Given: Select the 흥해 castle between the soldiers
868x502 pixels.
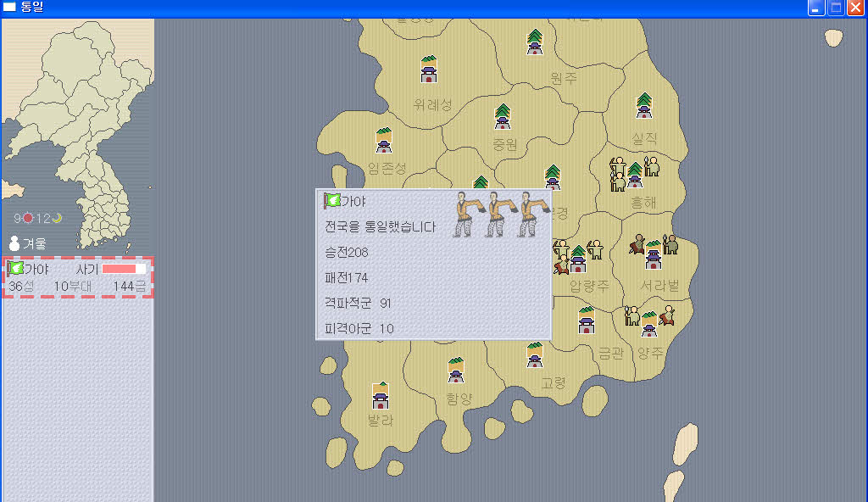Looking at the screenshot, I should coord(635,175).
